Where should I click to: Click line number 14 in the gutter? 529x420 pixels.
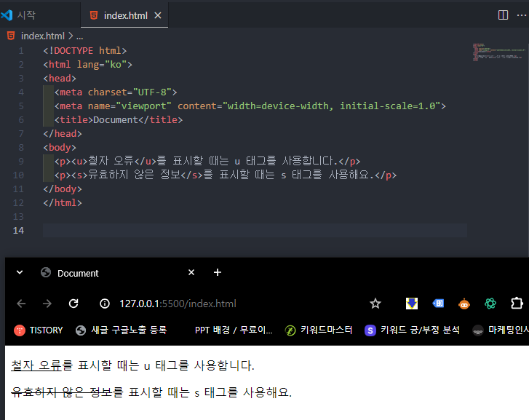click(x=18, y=230)
